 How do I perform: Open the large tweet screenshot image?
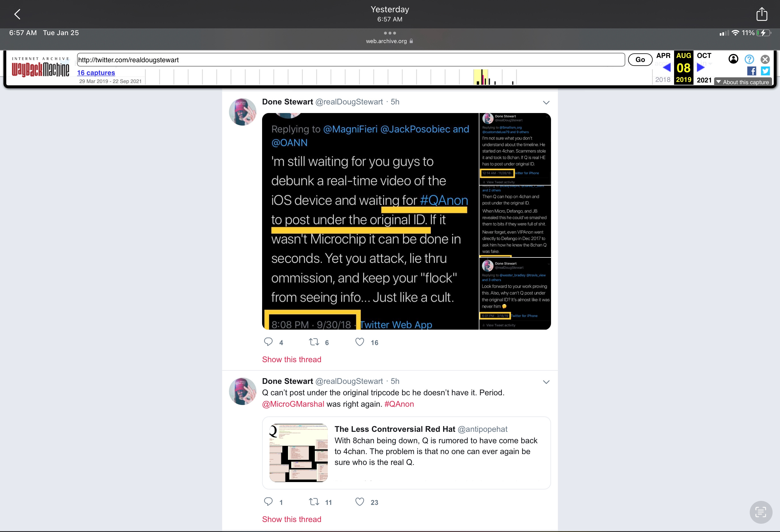click(370, 221)
